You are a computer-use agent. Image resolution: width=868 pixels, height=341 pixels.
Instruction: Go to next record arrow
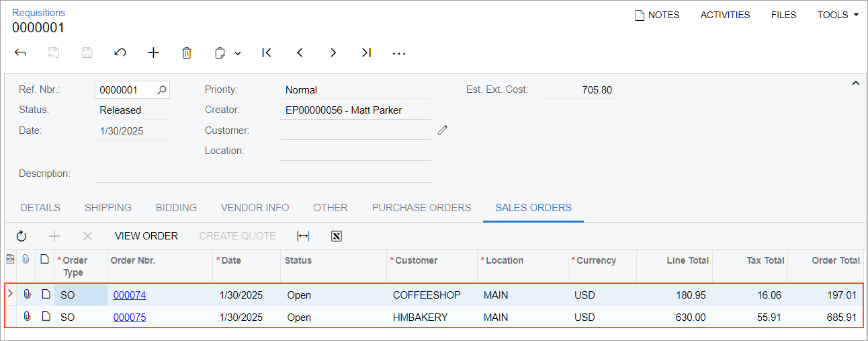(333, 52)
